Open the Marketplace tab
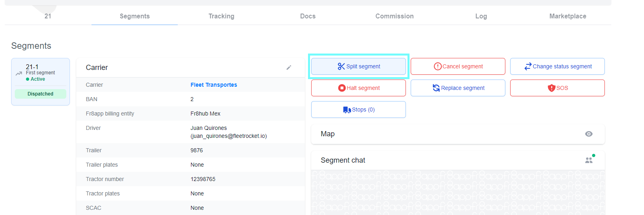 pos(568,16)
